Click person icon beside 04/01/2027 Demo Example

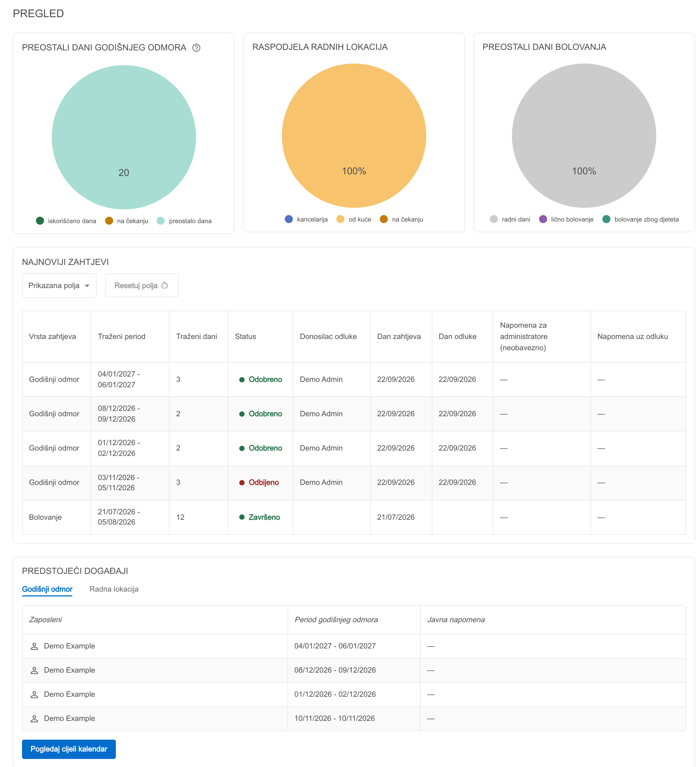pos(34,646)
